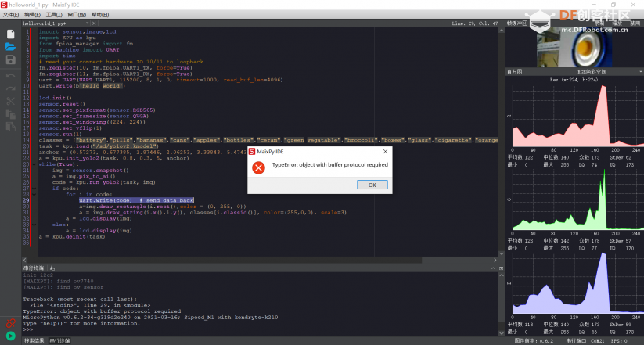Click the editor scroll-left arrow
Image resolution: width=644 pixels, height=345 pixels.
tap(24, 260)
